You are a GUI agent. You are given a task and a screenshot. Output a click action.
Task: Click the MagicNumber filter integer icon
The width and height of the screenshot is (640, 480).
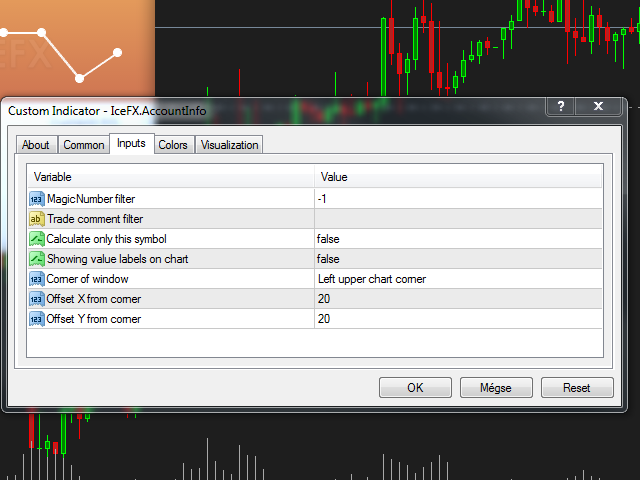[x=37, y=199]
